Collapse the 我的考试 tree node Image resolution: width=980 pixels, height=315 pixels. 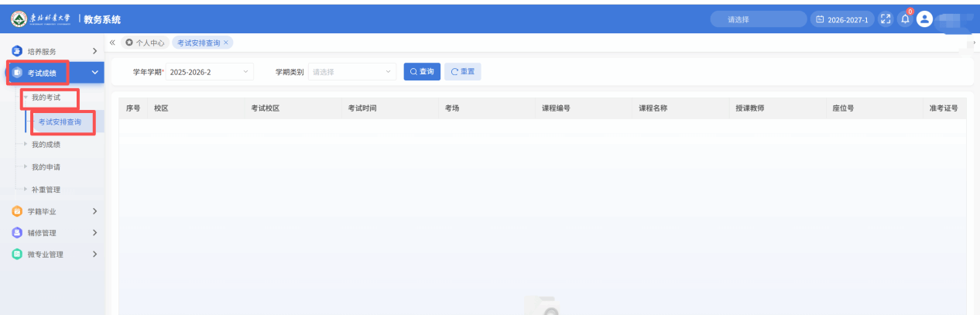pos(26,98)
